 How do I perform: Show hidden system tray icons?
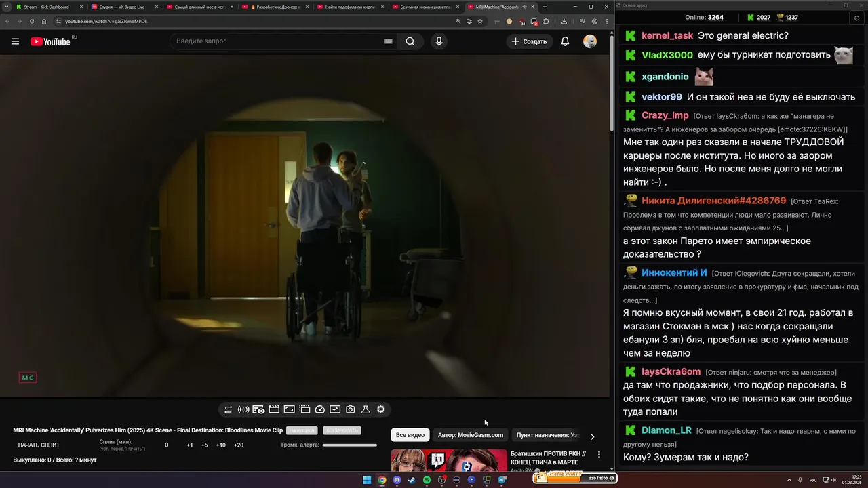coord(789,480)
